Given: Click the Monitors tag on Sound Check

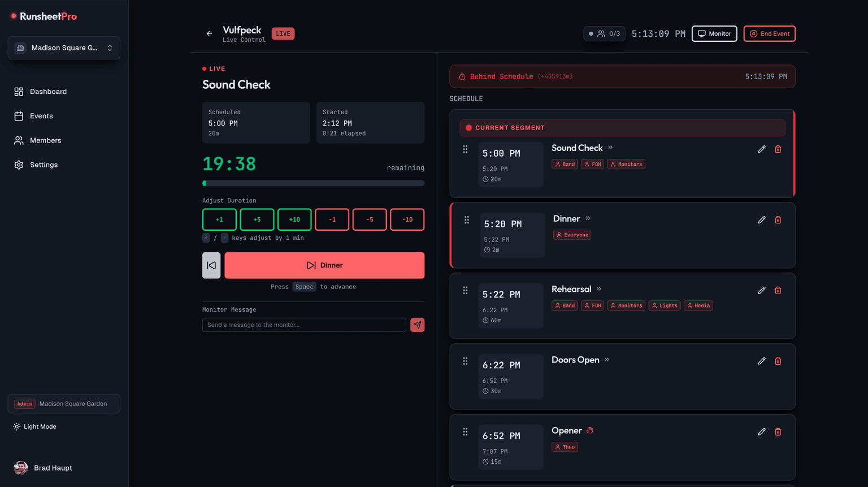Looking at the screenshot, I should (626, 164).
